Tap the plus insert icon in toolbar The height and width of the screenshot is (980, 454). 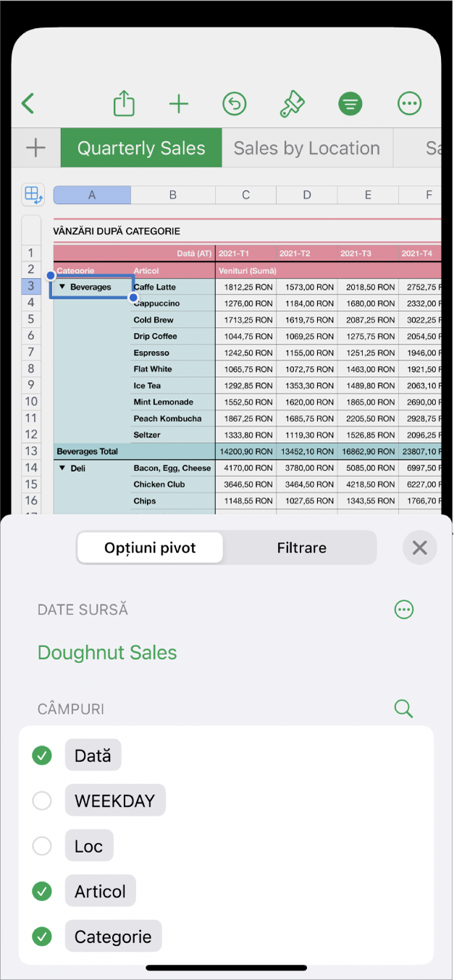[179, 104]
